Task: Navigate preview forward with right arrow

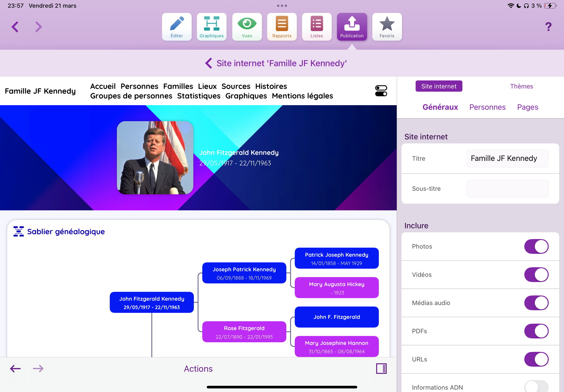Action: [x=38, y=368]
